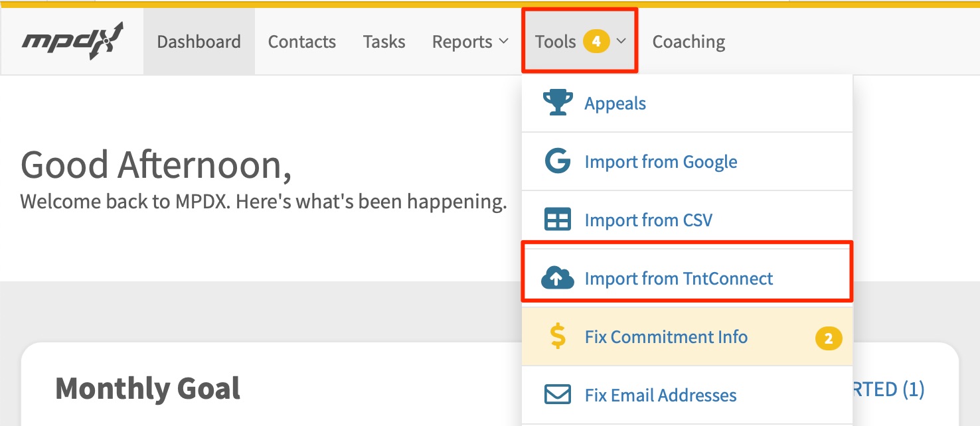Image resolution: width=980 pixels, height=426 pixels.
Task: Collapse the Tools dropdown chevron
Action: pyautogui.click(x=621, y=41)
